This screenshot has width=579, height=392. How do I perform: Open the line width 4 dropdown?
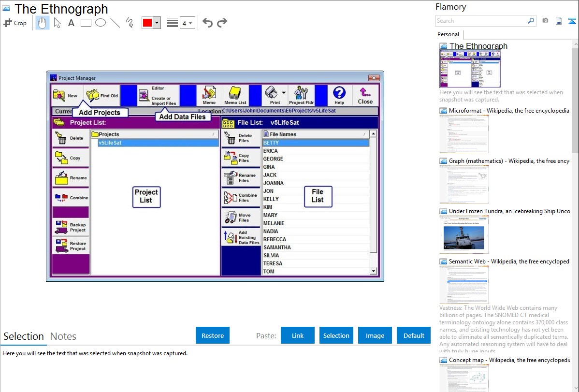tap(187, 23)
